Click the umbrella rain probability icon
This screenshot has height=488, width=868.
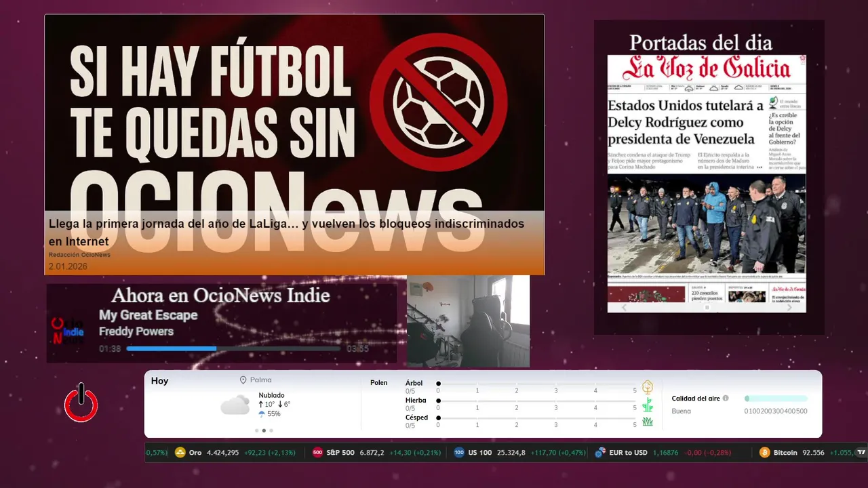pyautogui.click(x=262, y=413)
